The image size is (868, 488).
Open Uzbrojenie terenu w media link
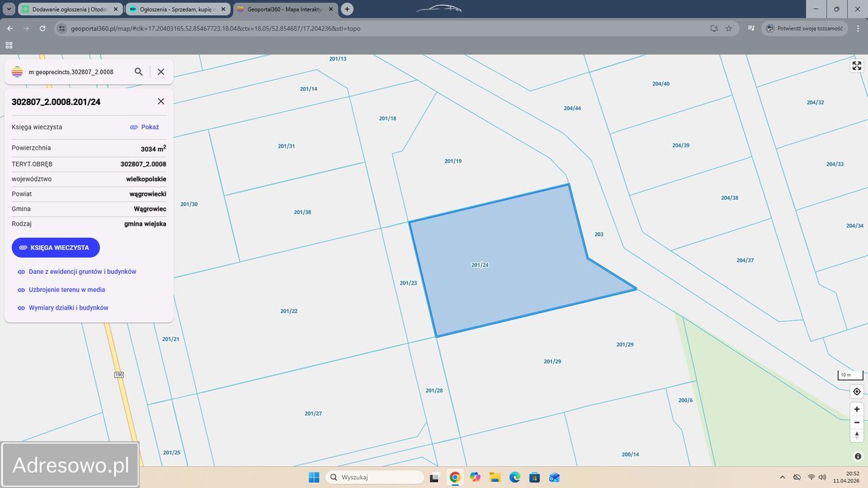click(x=66, y=290)
